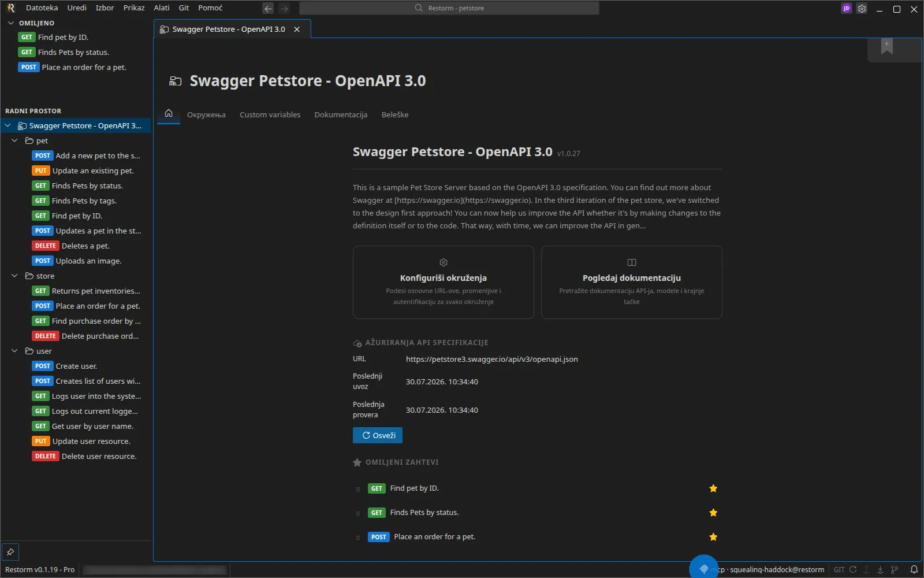Open the home tab icon

click(169, 113)
